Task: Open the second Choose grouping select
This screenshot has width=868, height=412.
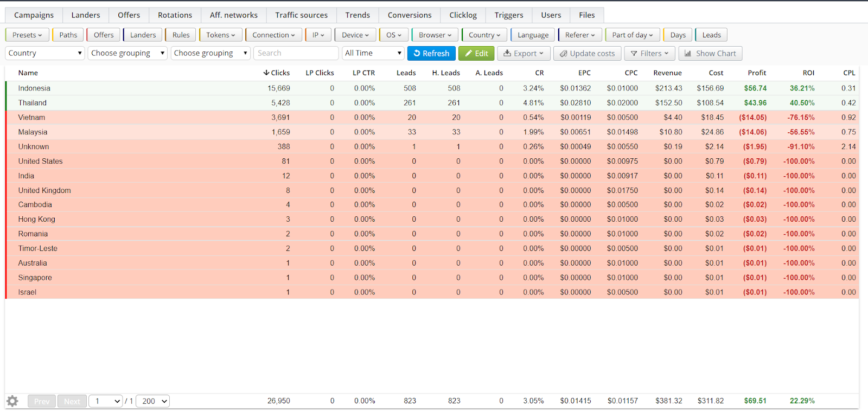Action: point(127,53)
